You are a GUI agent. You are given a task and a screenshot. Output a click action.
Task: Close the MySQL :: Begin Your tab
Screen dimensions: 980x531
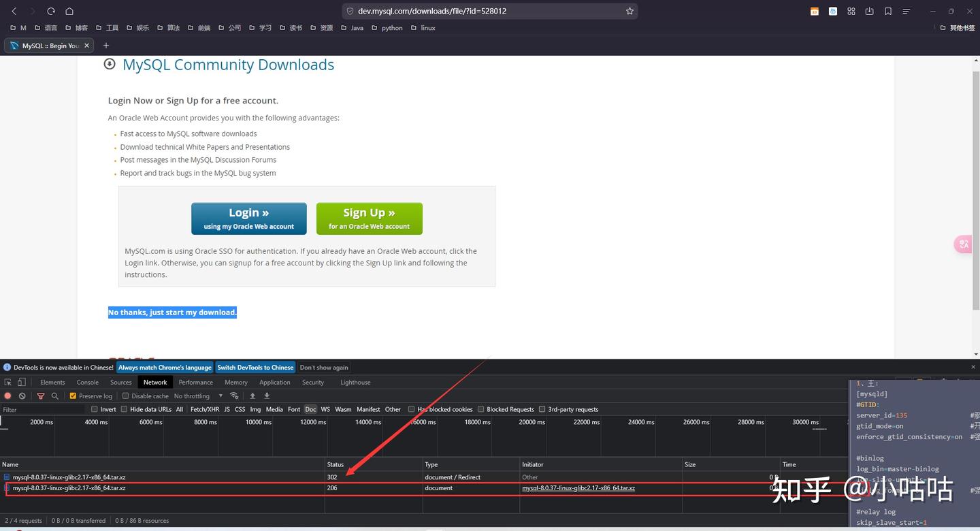pos(86,46)
